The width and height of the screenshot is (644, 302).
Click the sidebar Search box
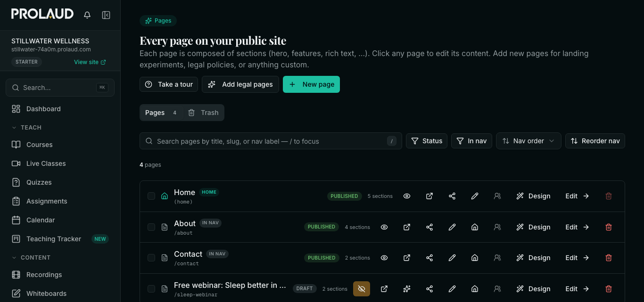click(60, 88)
